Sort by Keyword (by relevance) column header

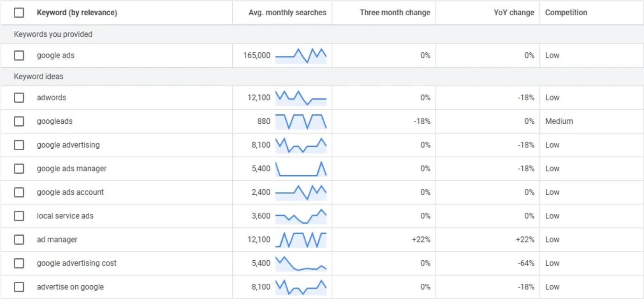[x=77, y=12]
